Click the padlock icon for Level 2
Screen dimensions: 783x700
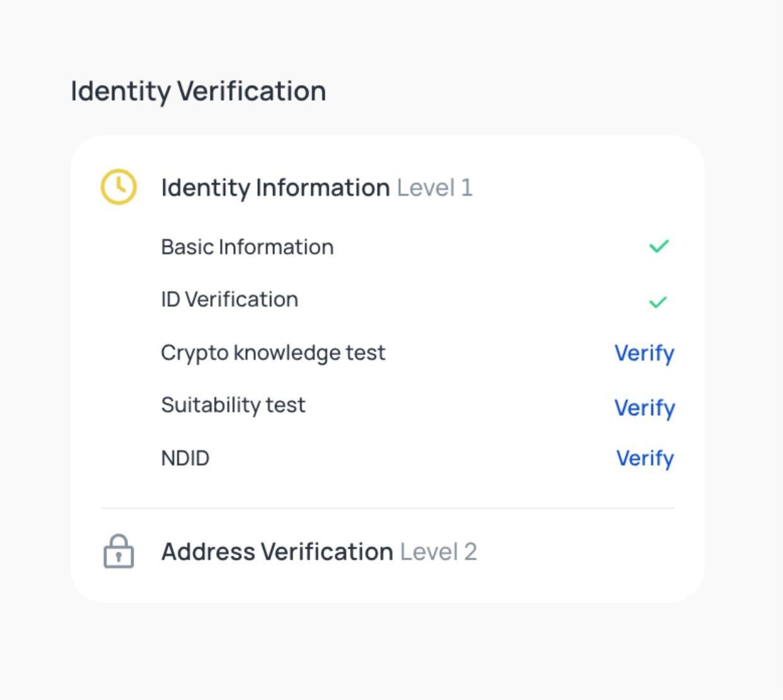119,551
